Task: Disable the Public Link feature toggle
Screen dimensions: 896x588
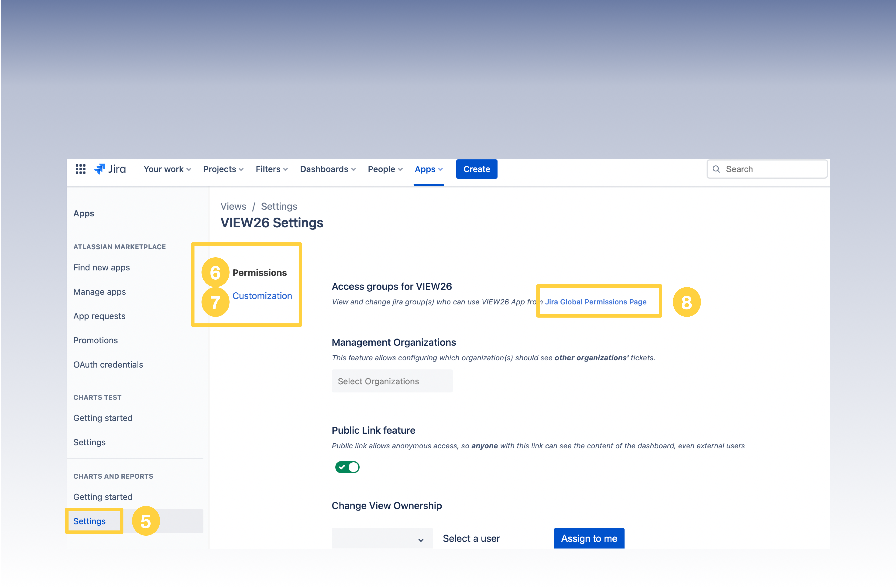Action: click(x=347, y=467)
